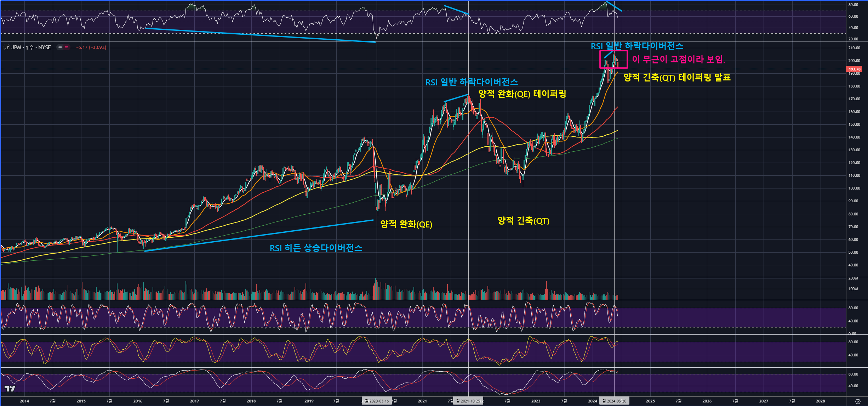Image resolution: width=868 pixels, height=406 pixels.
Task: Click the 2028 label on time axis
Action: (x=820, y=401)
